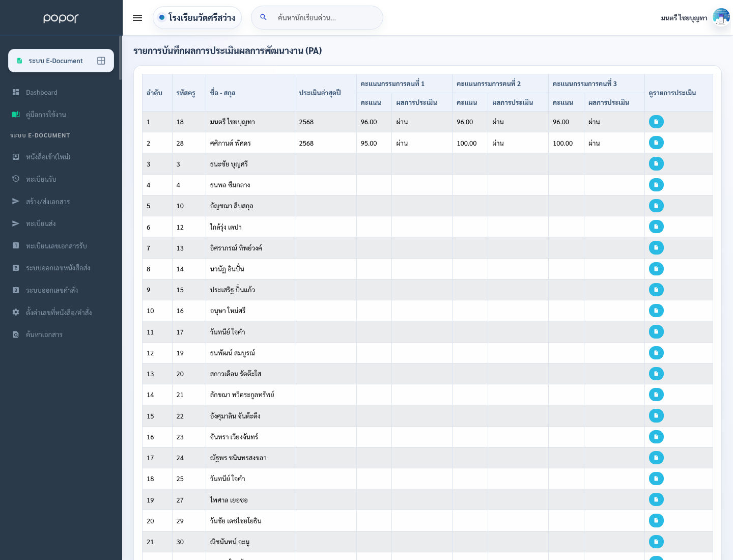The image size is (733, 560).
Task: Click name cell ธนพัฒน์ สมบูรณ์
Action: (250, 353)
